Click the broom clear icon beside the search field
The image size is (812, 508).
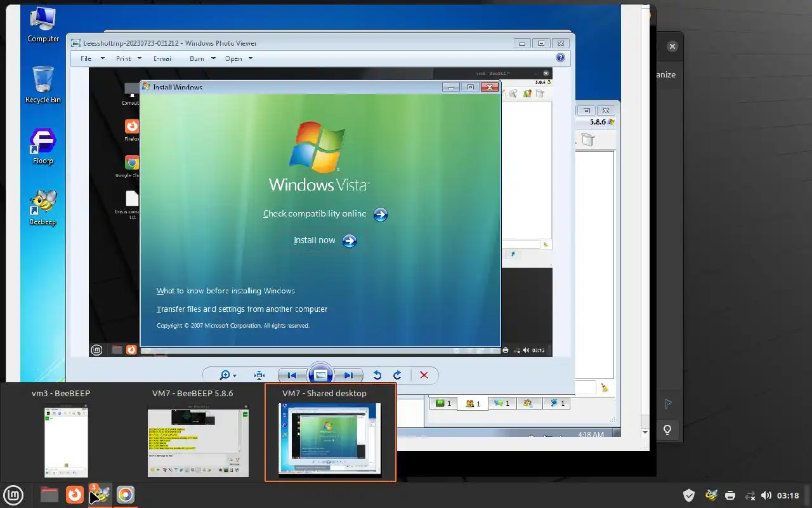point(605,387)
